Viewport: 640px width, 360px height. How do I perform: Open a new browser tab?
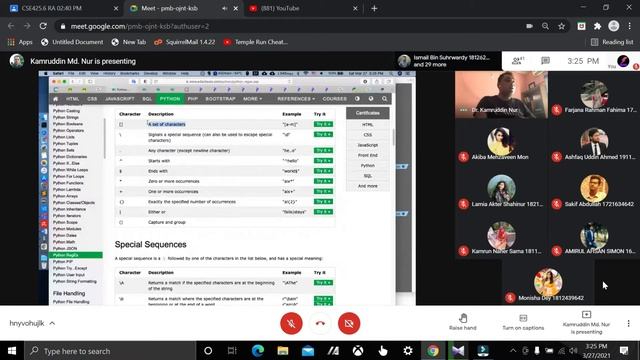pyautogui.click(x=374, y=8)
